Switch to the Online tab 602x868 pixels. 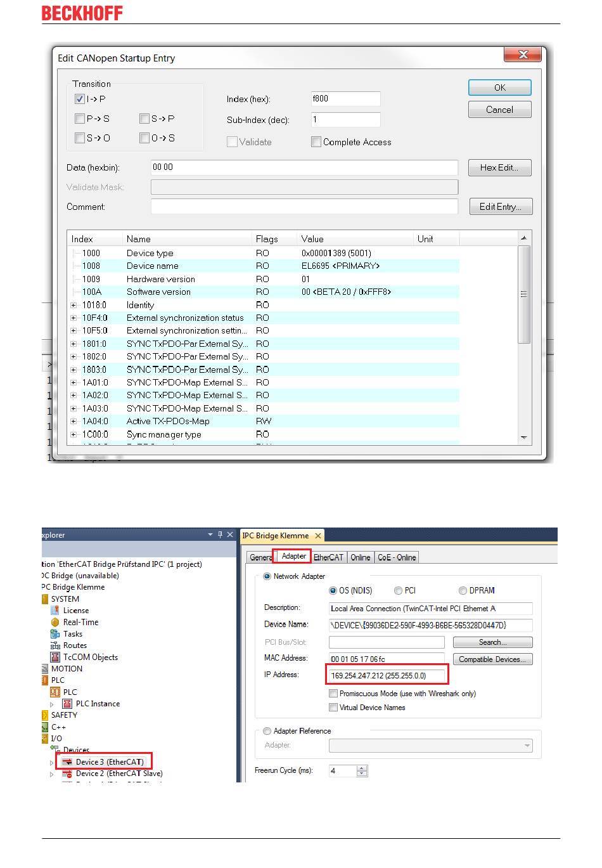(x=361, y=557)
